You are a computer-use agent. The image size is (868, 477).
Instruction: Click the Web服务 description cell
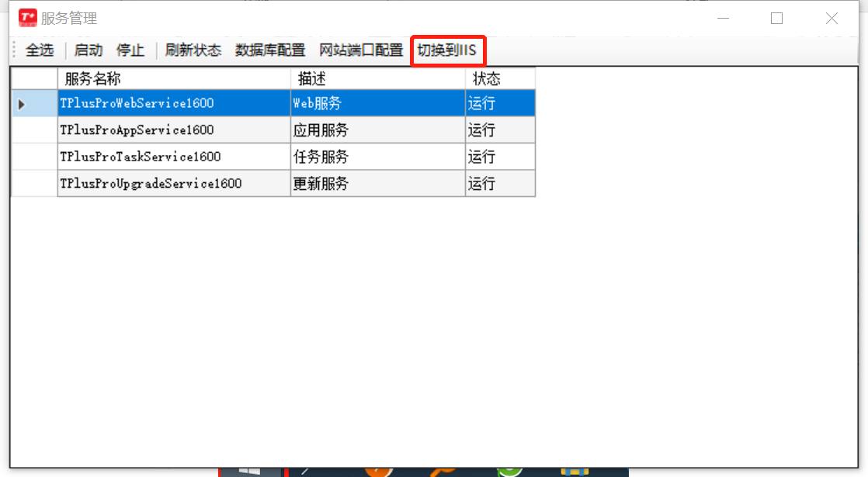tap(378, 103)
